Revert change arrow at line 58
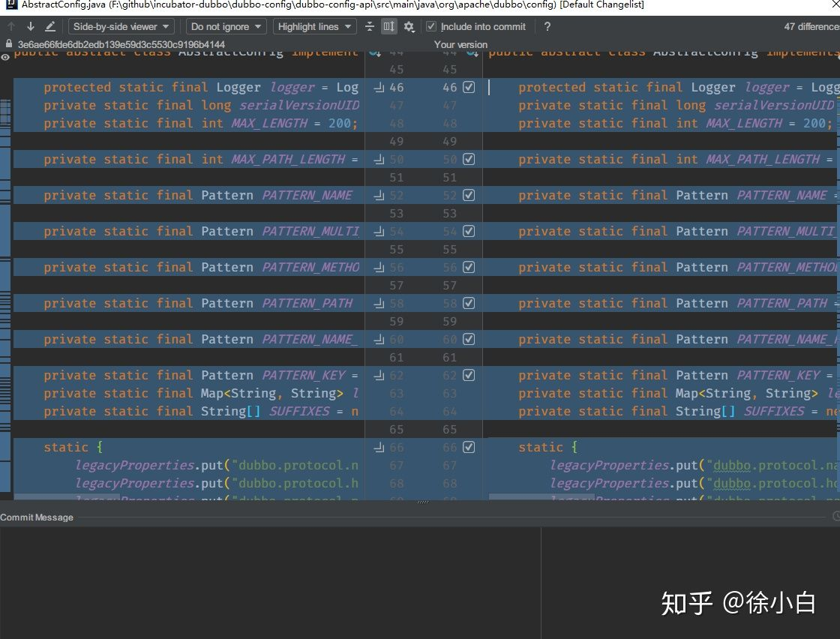 [379, 303]
